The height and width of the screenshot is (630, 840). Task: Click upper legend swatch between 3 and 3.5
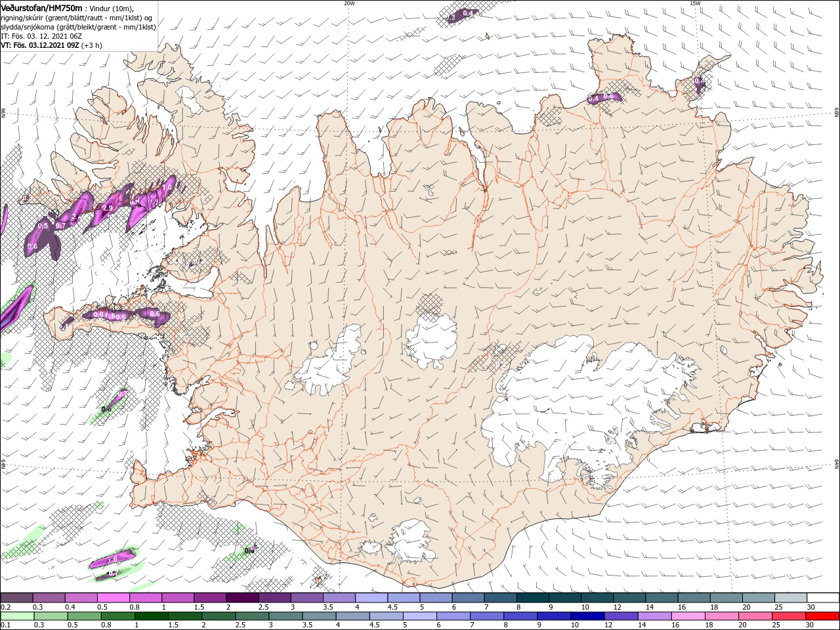tap(307, 597)
